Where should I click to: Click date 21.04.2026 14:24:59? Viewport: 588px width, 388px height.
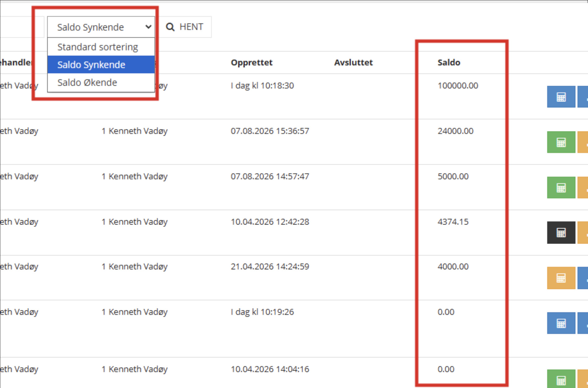click(x=270, y=266)
